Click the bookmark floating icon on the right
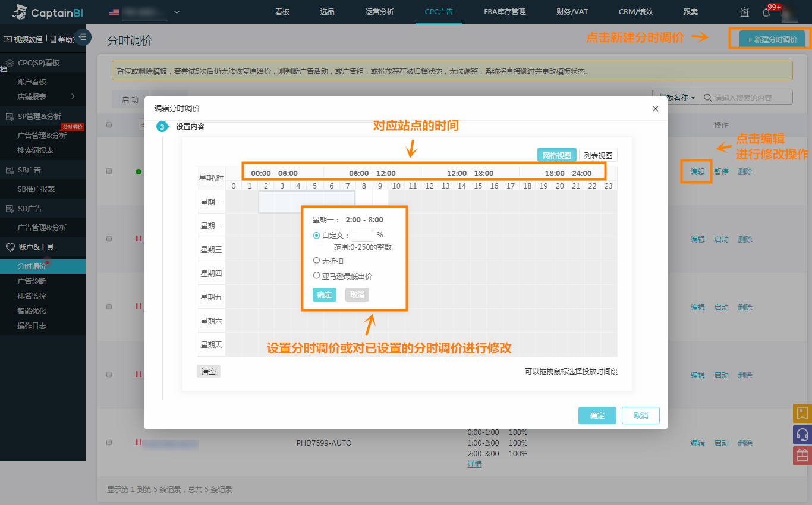 (802, 413)
